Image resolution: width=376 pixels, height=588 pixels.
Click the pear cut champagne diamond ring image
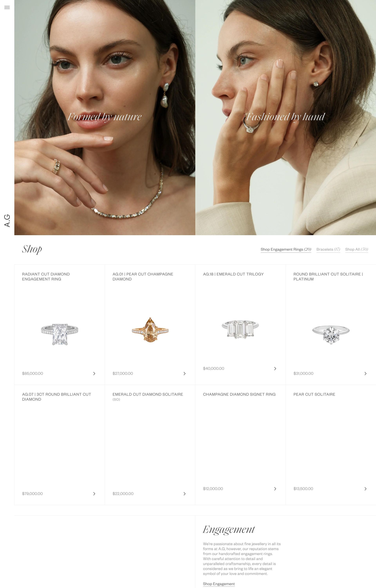coord(150,330)
